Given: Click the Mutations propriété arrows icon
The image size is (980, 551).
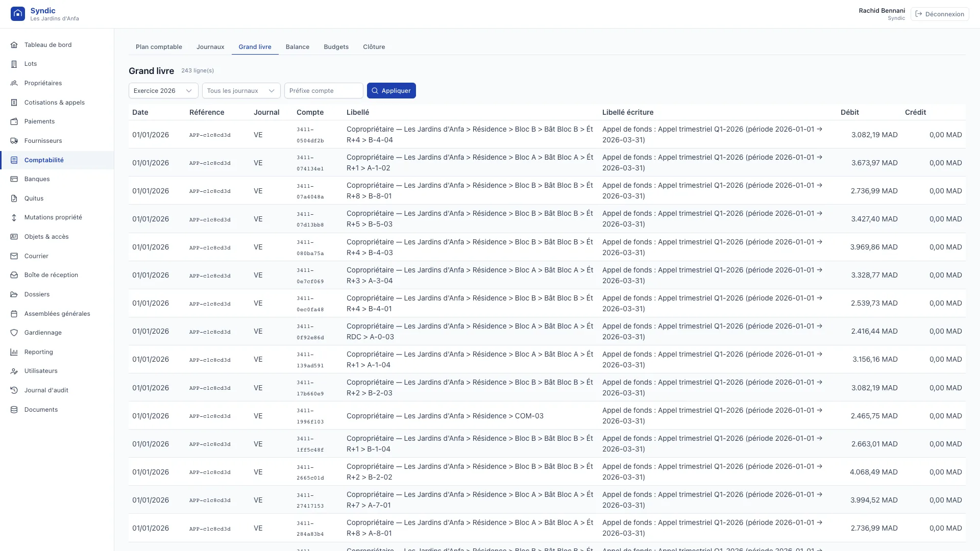Looking at the screenshot, I should (14, 217).
